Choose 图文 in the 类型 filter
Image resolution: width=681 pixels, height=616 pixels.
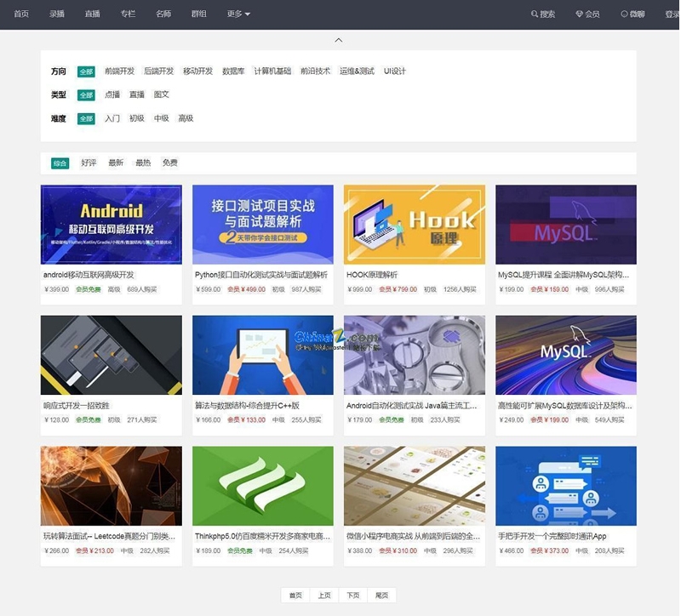click(162, 94)
